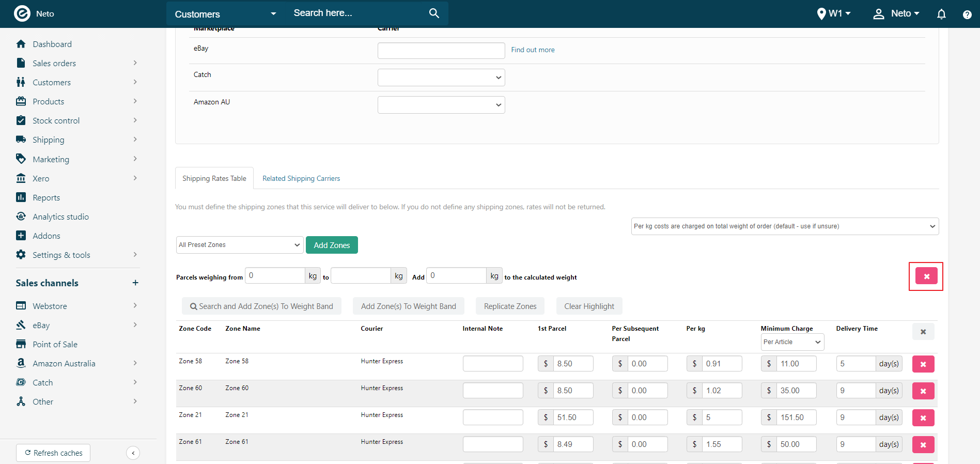980x464 pixels.
Task: Click the eBay carrier input field
Action: pos(441,51)
